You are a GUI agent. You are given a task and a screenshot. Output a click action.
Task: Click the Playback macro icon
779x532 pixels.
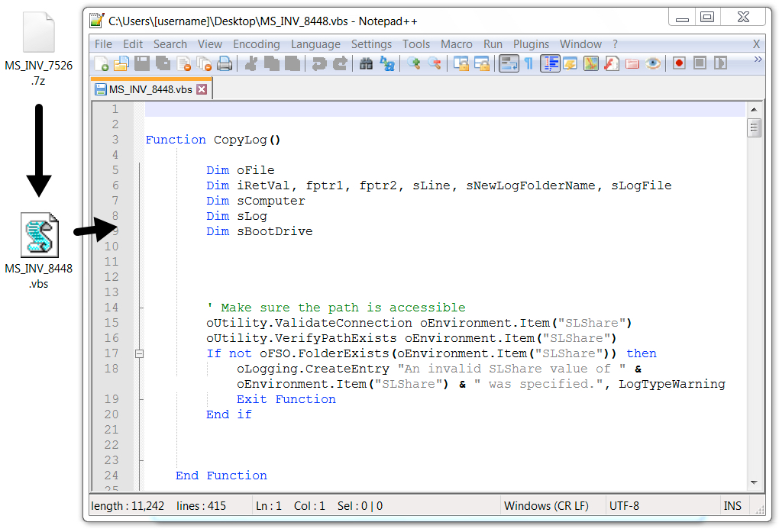click(x=720, y=63)
